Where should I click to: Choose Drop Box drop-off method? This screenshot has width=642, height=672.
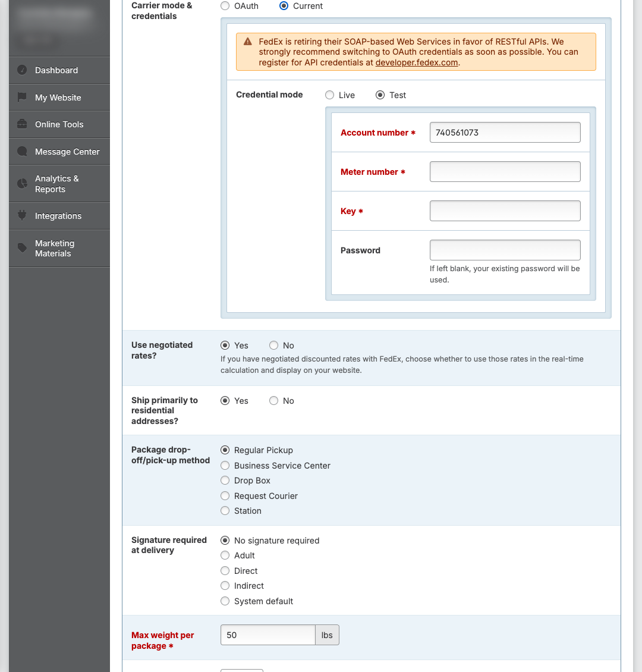[x=225, y=481]
